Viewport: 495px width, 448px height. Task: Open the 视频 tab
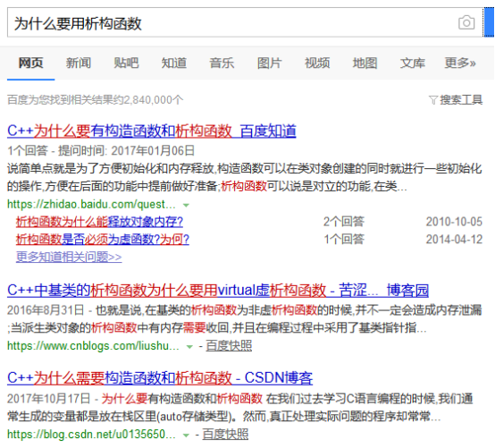pyautogui.click(x=317, y=63)
